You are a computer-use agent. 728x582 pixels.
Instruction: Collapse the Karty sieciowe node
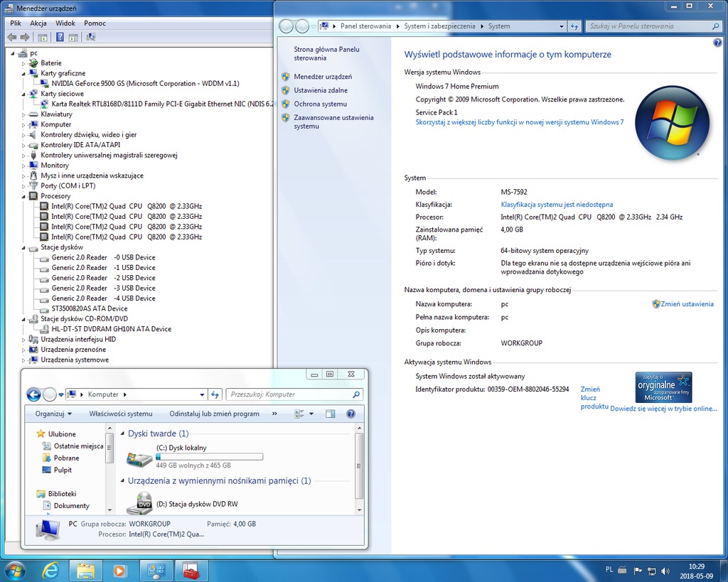click(23, 94)
